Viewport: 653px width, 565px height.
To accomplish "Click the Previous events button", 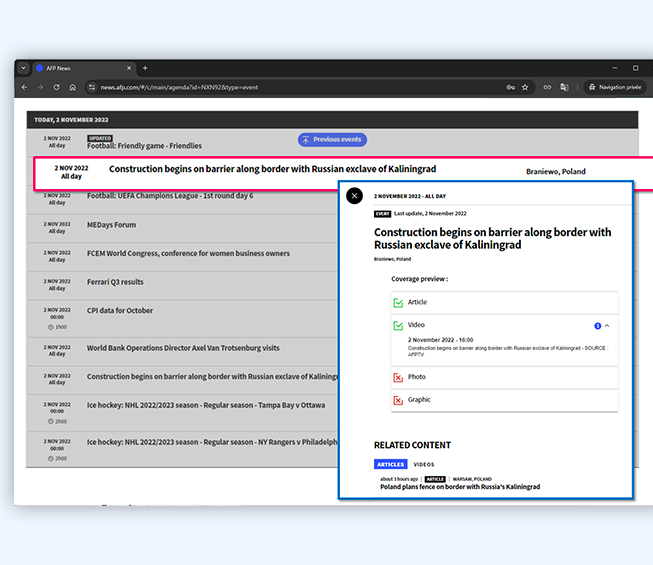I will [x=332, y=140].
